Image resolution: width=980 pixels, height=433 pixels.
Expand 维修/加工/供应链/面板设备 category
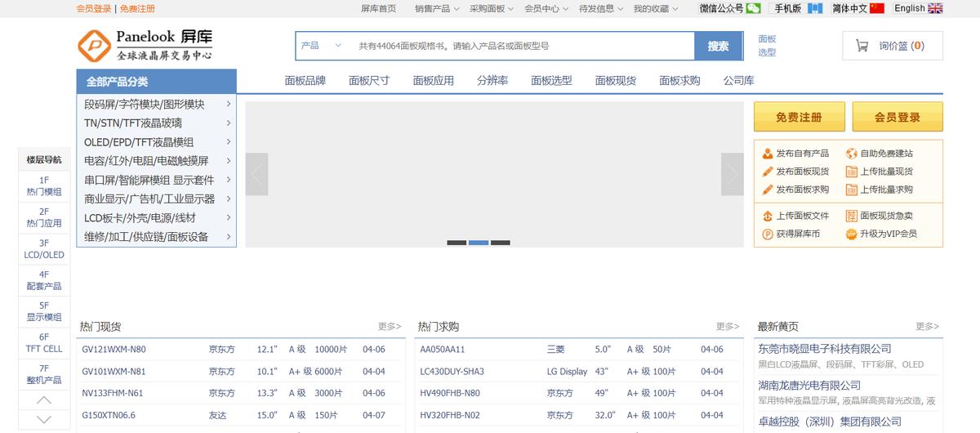pyautogui.click(x=157, y=237)
